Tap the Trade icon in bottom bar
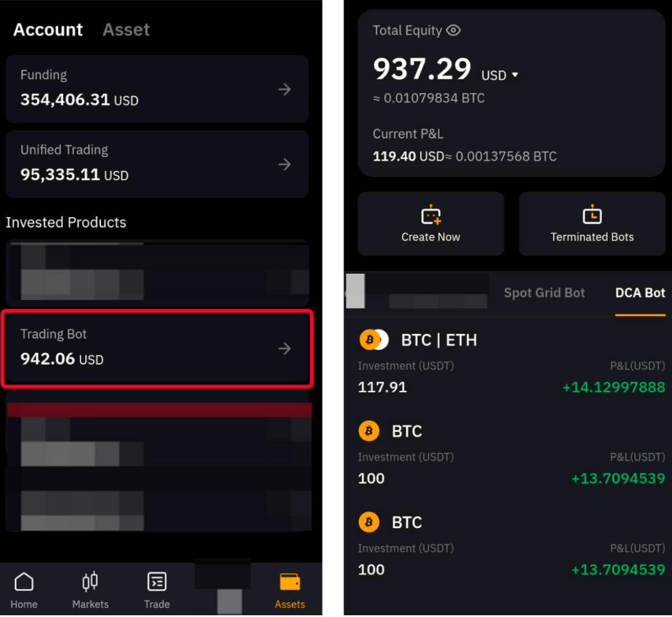 click(x=157, y=582)
